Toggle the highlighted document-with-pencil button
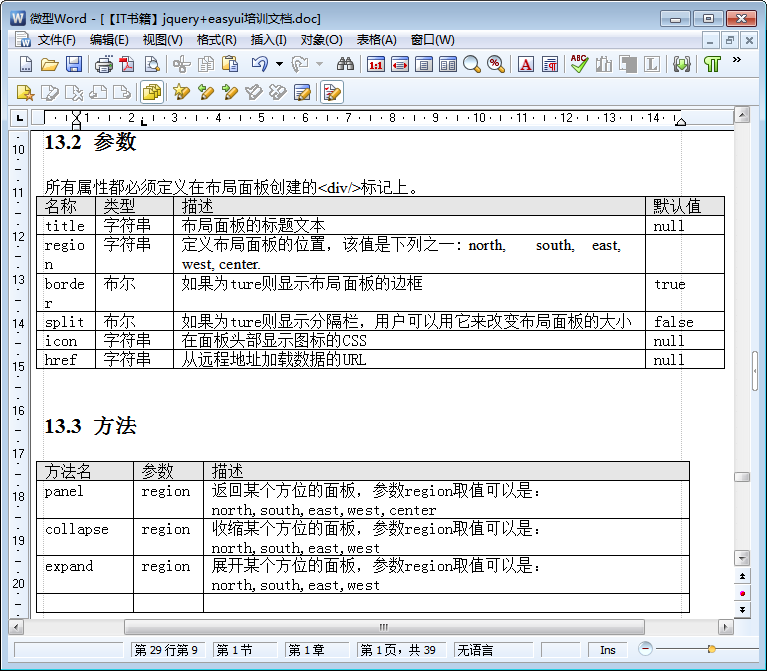 point(332,92)
